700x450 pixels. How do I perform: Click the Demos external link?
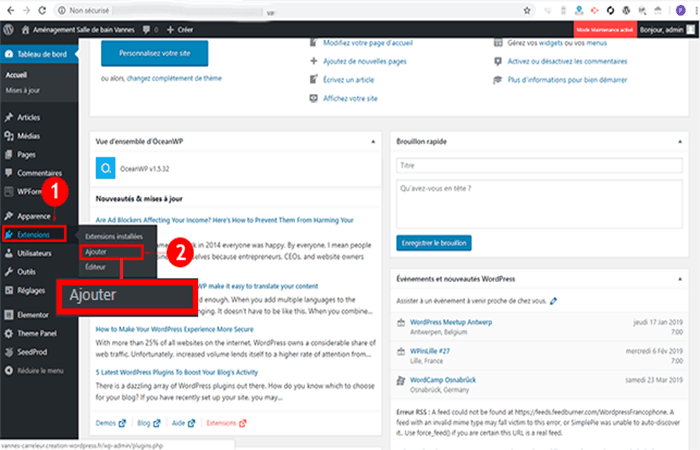(110, 423)
